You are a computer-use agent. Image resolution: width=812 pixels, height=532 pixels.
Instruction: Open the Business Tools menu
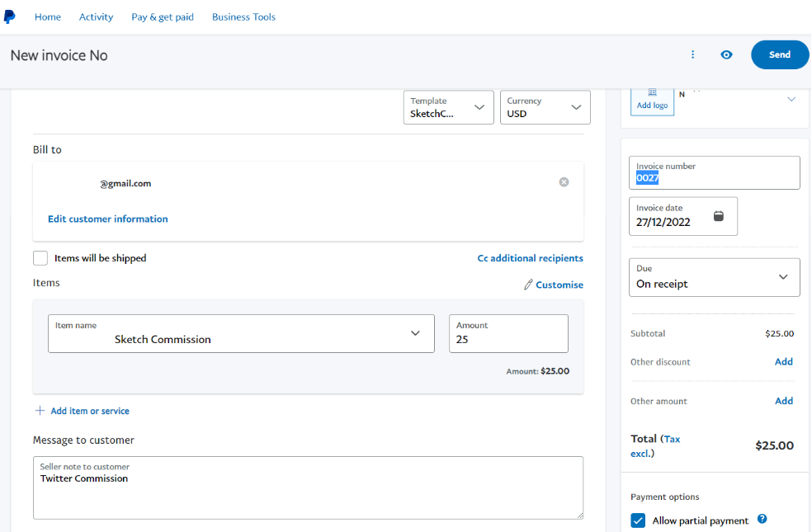click(243, 17)
